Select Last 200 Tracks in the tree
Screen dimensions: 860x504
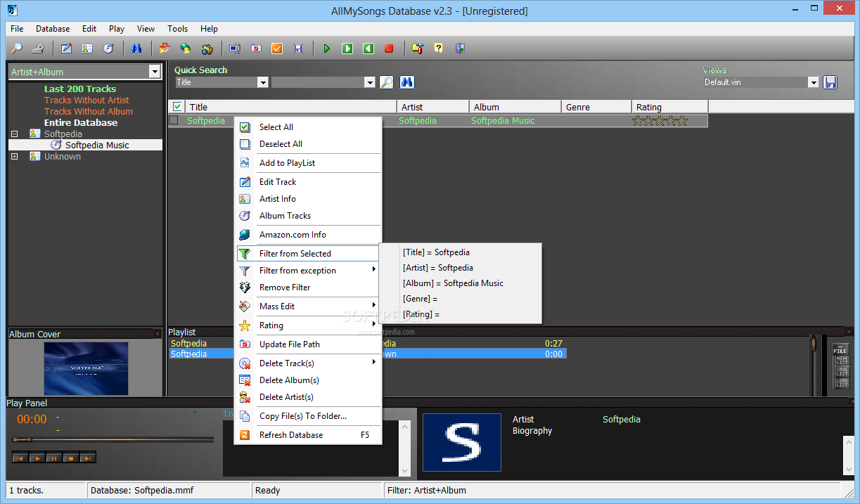coord(80,89)
